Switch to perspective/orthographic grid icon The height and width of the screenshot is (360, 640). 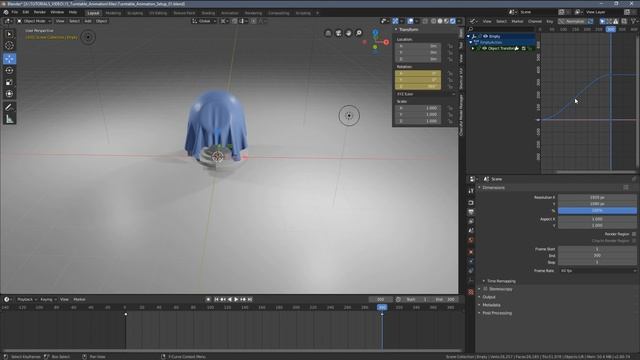pyautogui.click(x=328, y=33)
